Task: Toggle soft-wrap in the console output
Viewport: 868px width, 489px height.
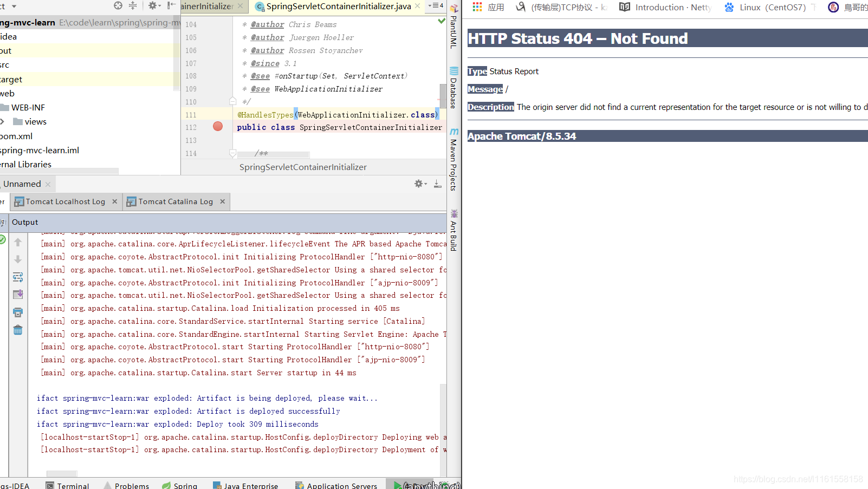Action: 18,277
